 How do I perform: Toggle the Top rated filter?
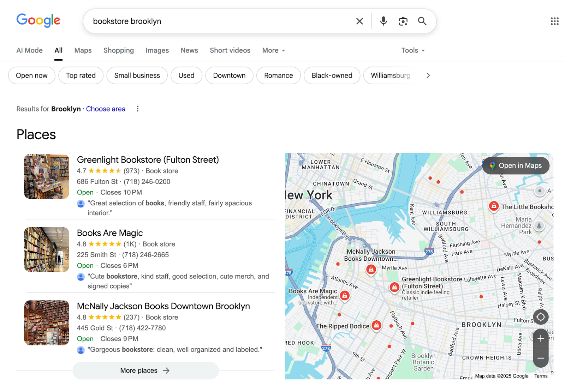point(81,75)
